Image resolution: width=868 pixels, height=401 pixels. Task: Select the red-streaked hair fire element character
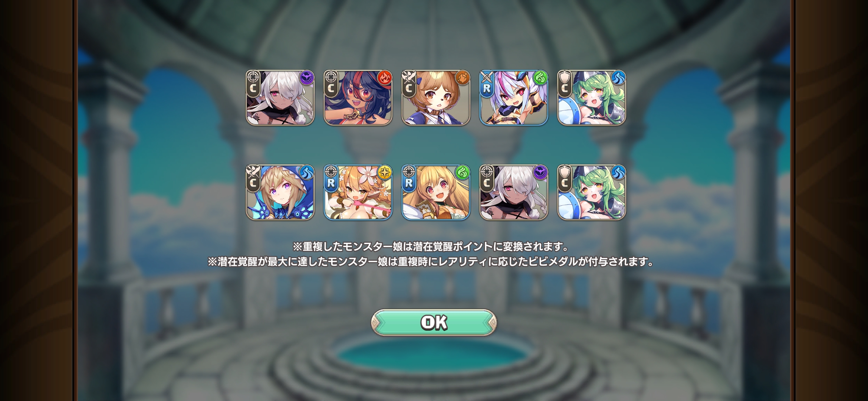coord(358,98)
